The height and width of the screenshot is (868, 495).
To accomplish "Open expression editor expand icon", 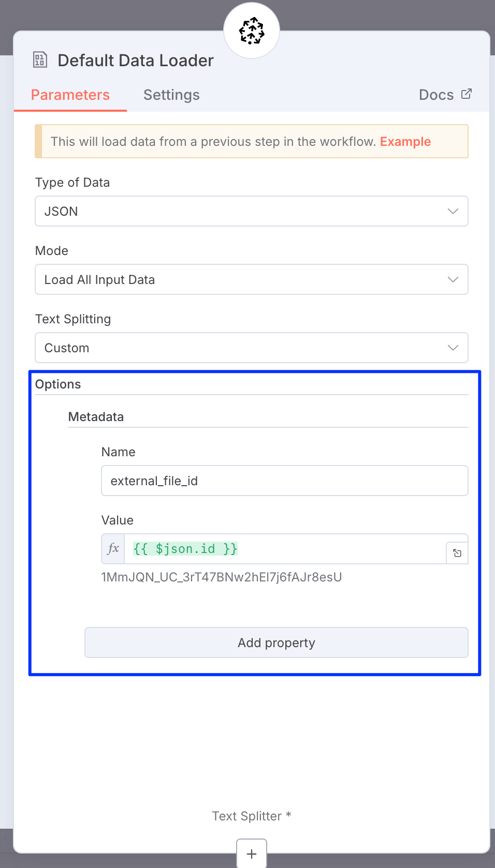I will coord(457,553).
